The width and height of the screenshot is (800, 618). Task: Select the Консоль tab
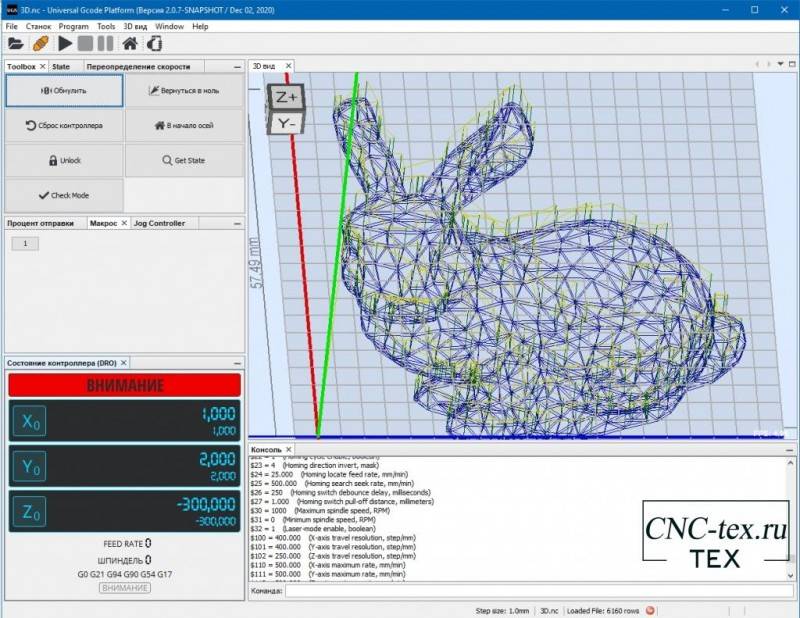pyautogui.click(x=266, y=450)
